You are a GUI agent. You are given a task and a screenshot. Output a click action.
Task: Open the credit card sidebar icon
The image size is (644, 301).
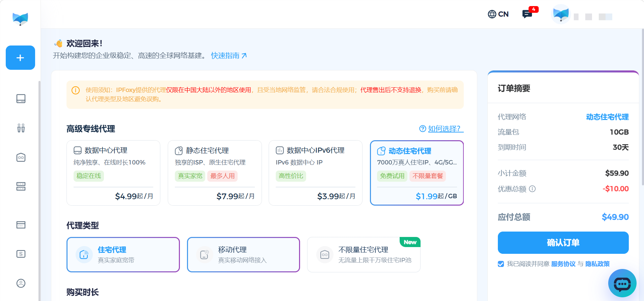21,225
